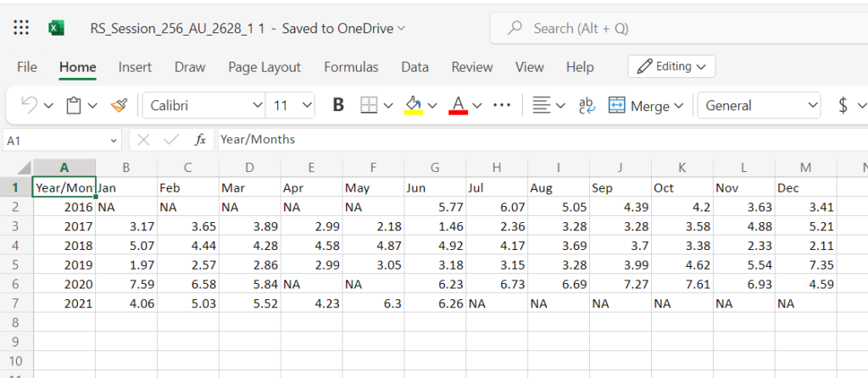
Task: Click the Merge cells button
Action: [x=646, y=105]
